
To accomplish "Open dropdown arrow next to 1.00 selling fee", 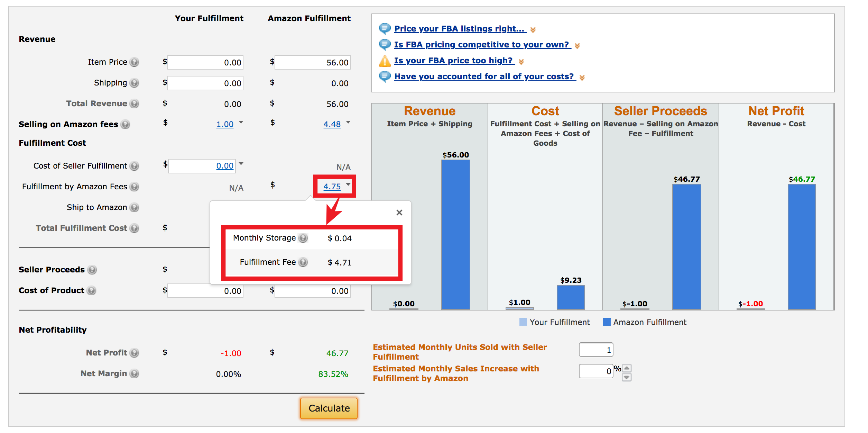I will (x=241, y=122).
